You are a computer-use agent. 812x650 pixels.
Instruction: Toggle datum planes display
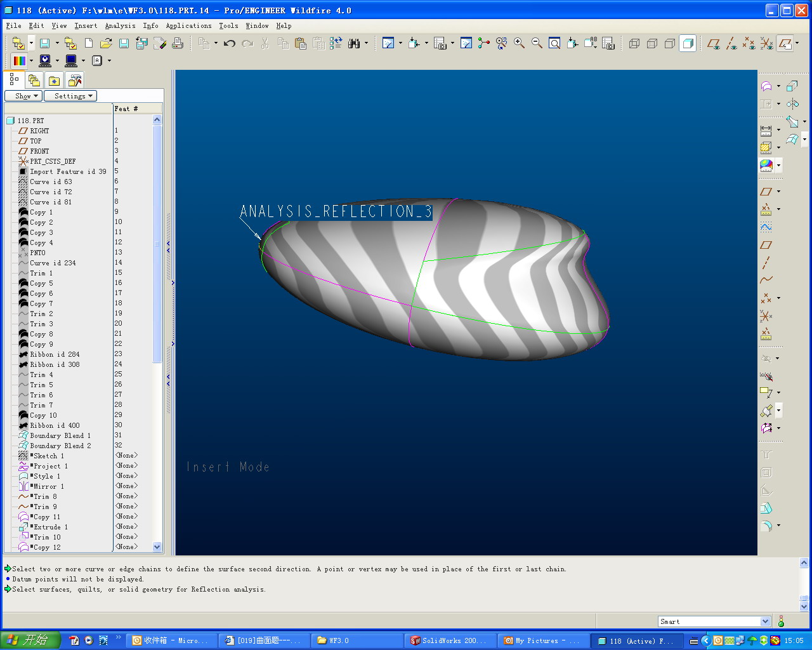(x=714, y=43)
